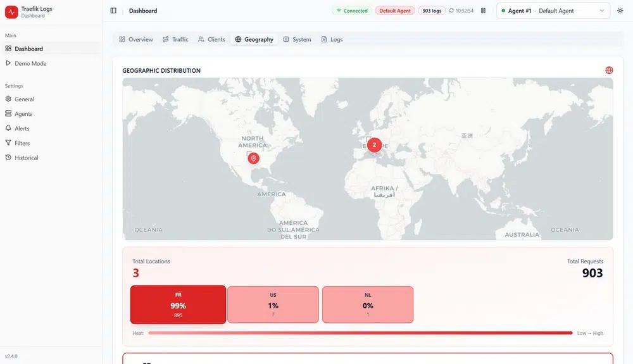Click the Overview tab grid icon
Image resolution: width=633 pixels, height=364 pixels.
pos(122,39)
